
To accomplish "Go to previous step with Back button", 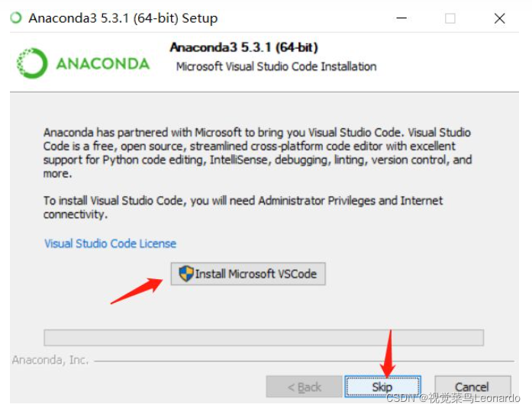I will [x=304, y=387].
